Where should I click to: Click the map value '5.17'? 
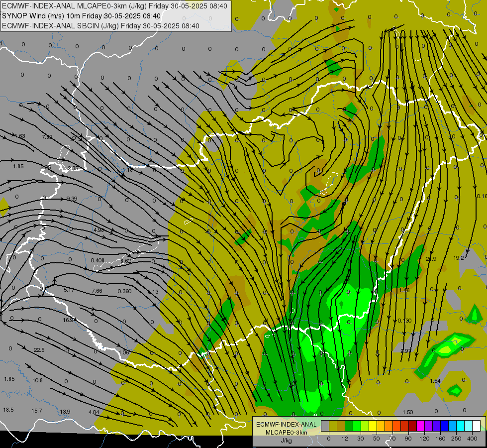[x=69, y=290]
